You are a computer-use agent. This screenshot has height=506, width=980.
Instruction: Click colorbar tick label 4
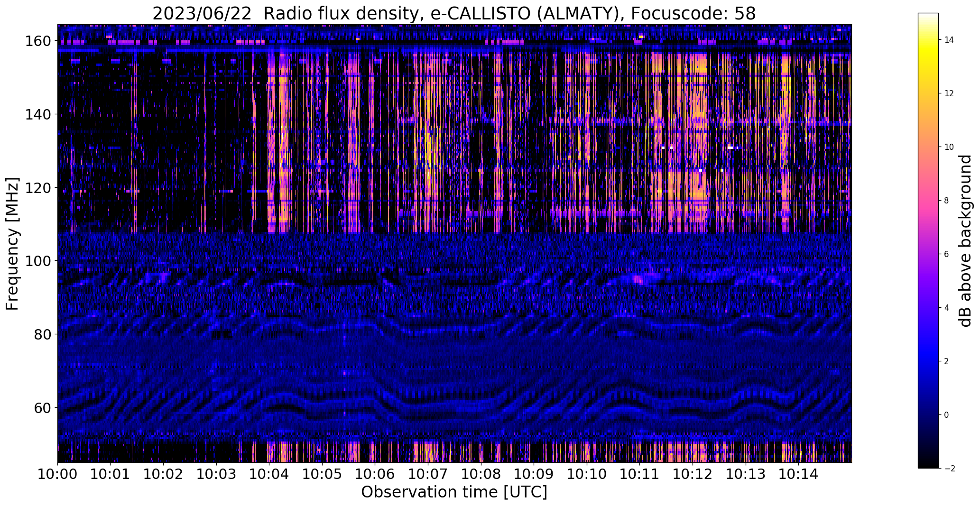(x=947, y=308)
